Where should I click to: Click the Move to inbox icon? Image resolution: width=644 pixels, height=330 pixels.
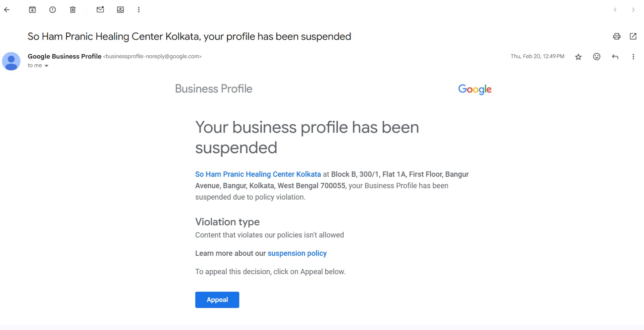pyautogui.click(x=120, y=10)
